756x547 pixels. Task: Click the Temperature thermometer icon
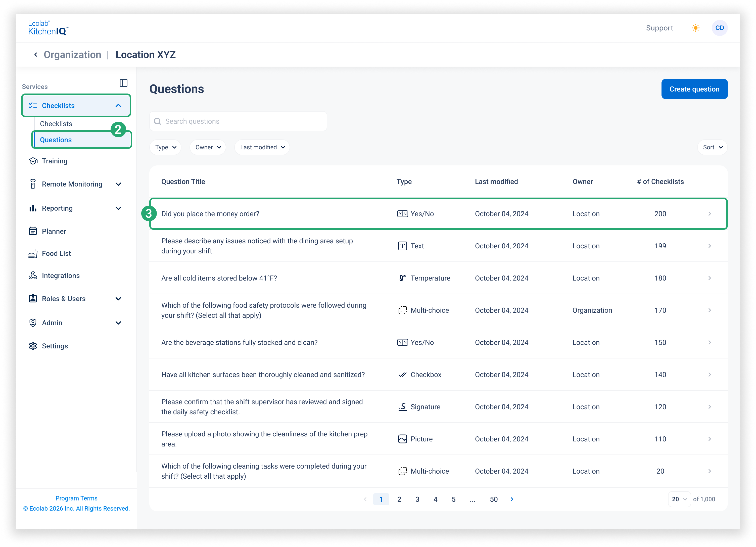click(x=402, y=278)
